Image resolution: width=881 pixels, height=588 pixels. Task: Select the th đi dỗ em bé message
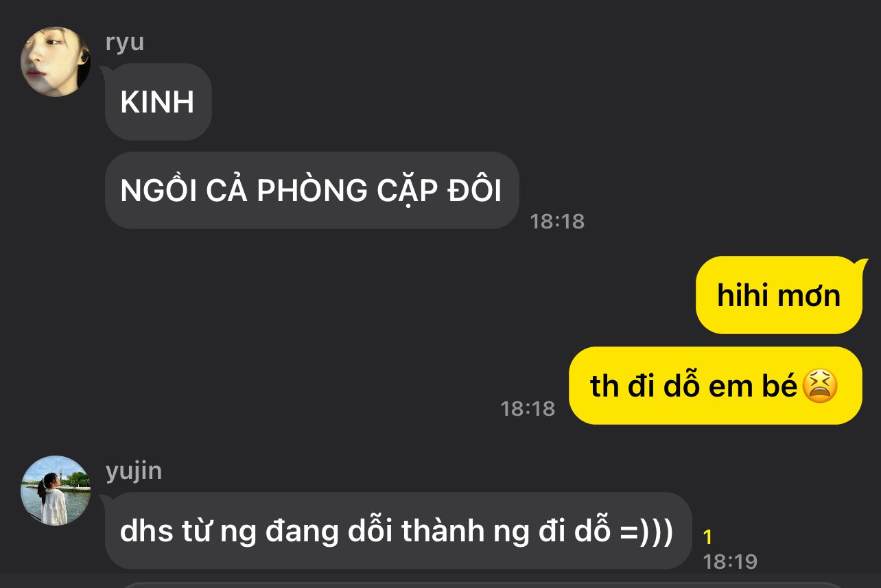tap(715, 386)
